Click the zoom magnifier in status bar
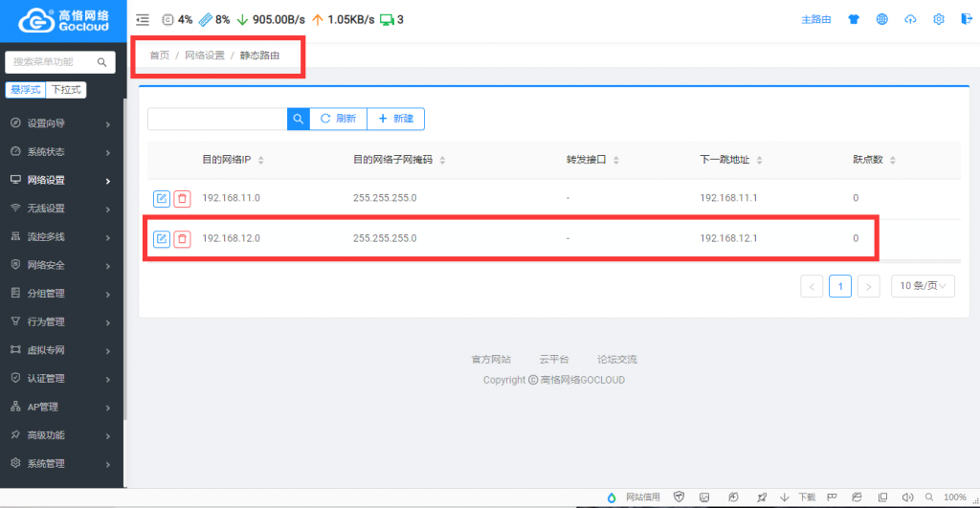The height and width of the screenshot is (508, 980). (x=929, y=497)
